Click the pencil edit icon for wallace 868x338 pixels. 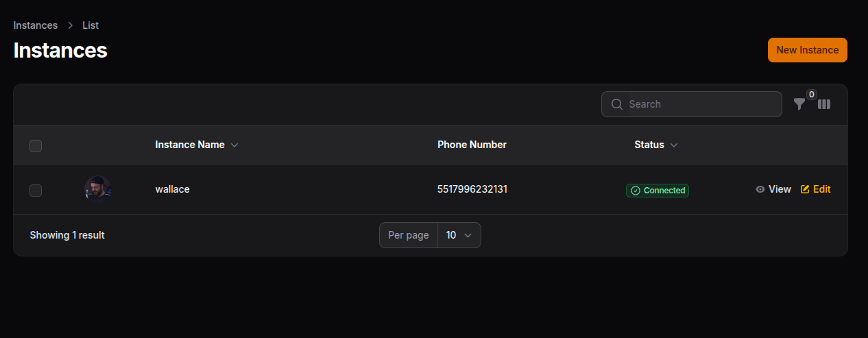click(x=805, y=189)
